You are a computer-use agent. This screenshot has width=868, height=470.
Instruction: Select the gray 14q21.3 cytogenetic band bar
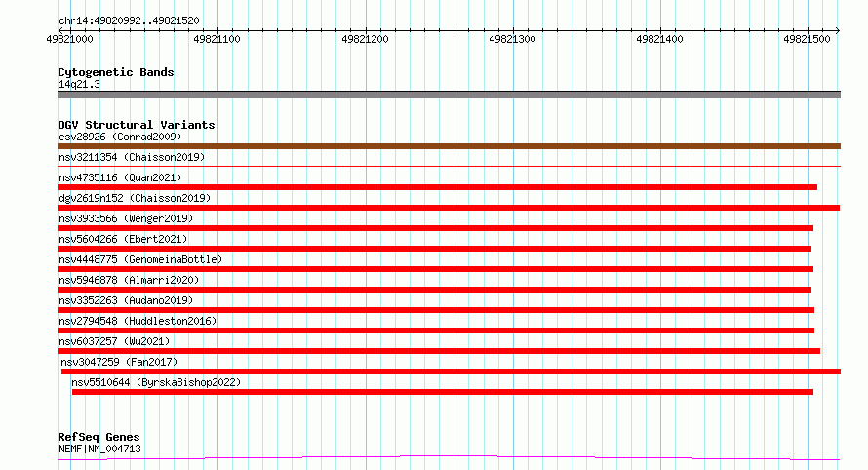[x=449, y=95]
